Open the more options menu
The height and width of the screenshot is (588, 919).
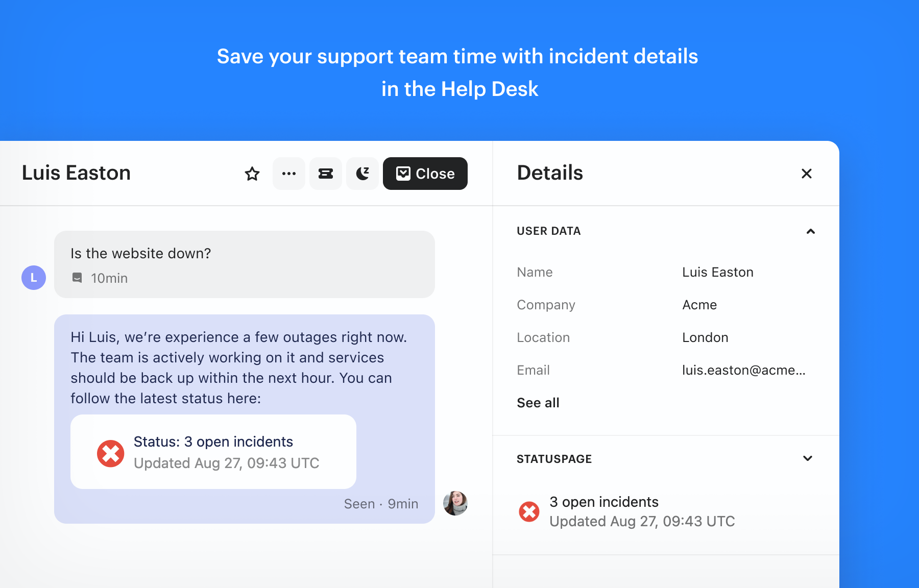288,174
